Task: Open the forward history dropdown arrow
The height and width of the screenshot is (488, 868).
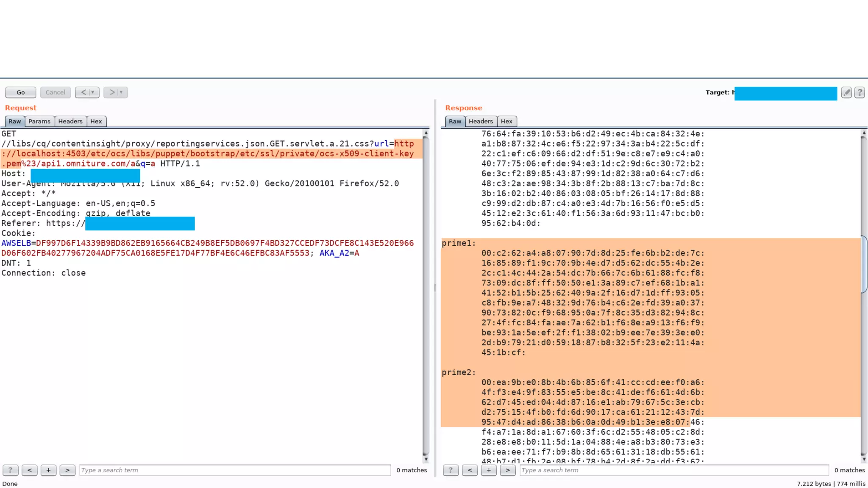Action: [121, 92]
